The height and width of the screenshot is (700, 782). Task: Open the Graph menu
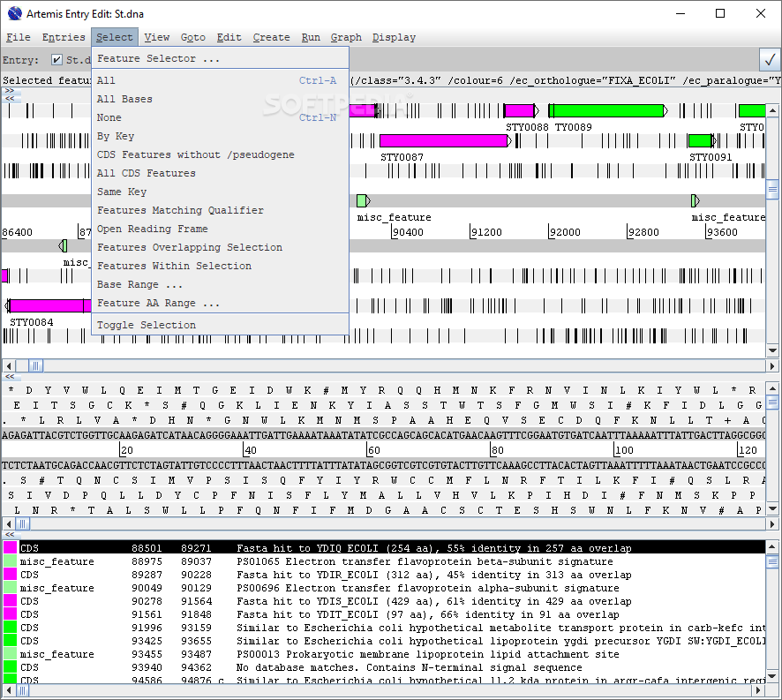[x=346, y=37]
